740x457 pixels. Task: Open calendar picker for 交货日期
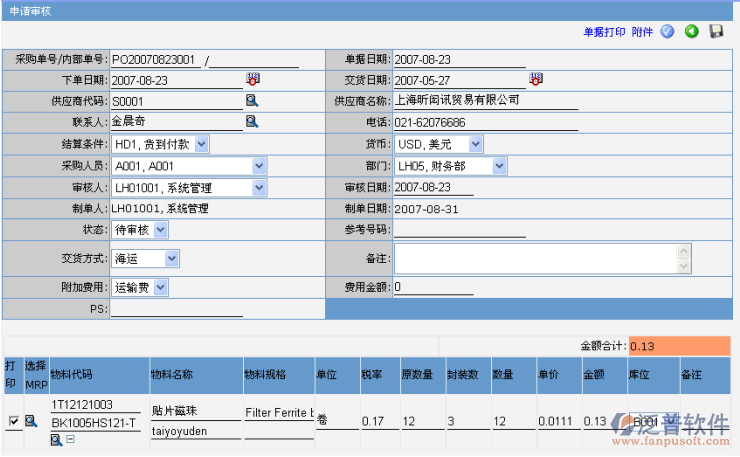[536, 79]
